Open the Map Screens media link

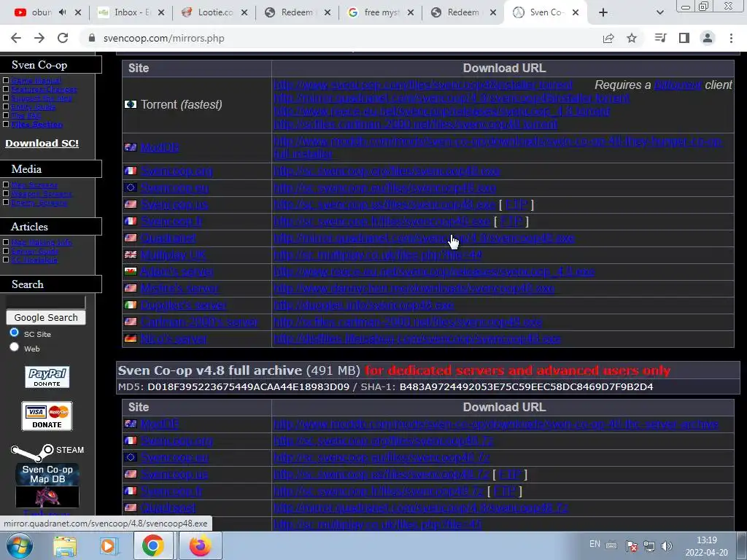pos(34,184)
